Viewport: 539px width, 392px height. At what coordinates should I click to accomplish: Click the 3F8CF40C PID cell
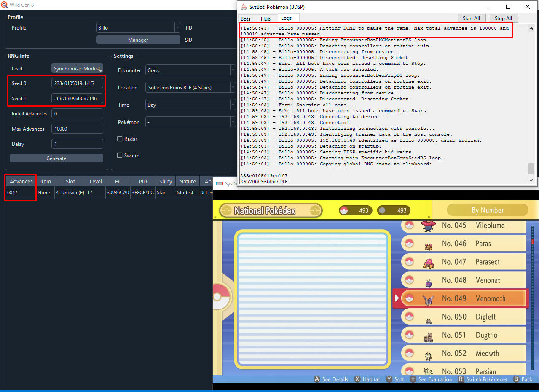143,193
